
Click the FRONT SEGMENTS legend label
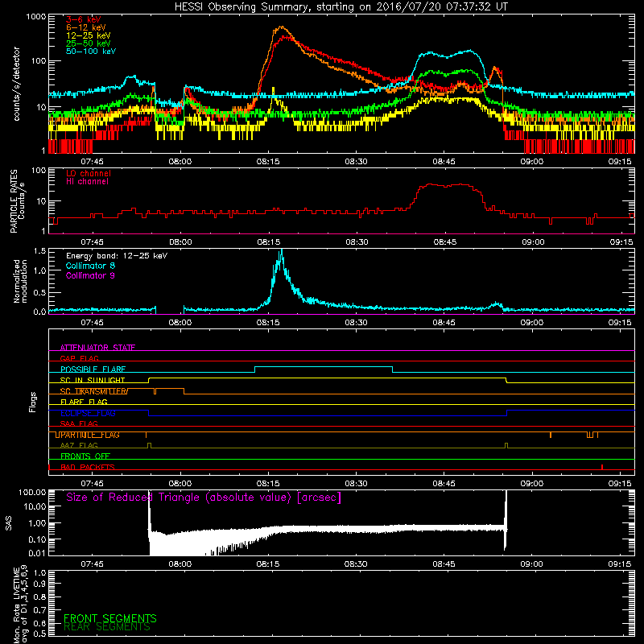(x=110, y=618)
